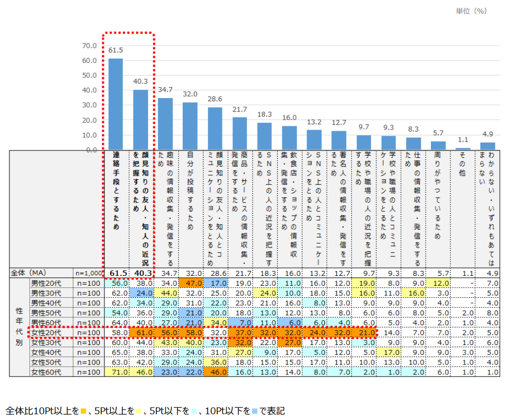Image resolution: width=506 pixels, height=420 pixels.
Task: Click the orange legend swatch for 10Pt以上
Action: point(82,410)
